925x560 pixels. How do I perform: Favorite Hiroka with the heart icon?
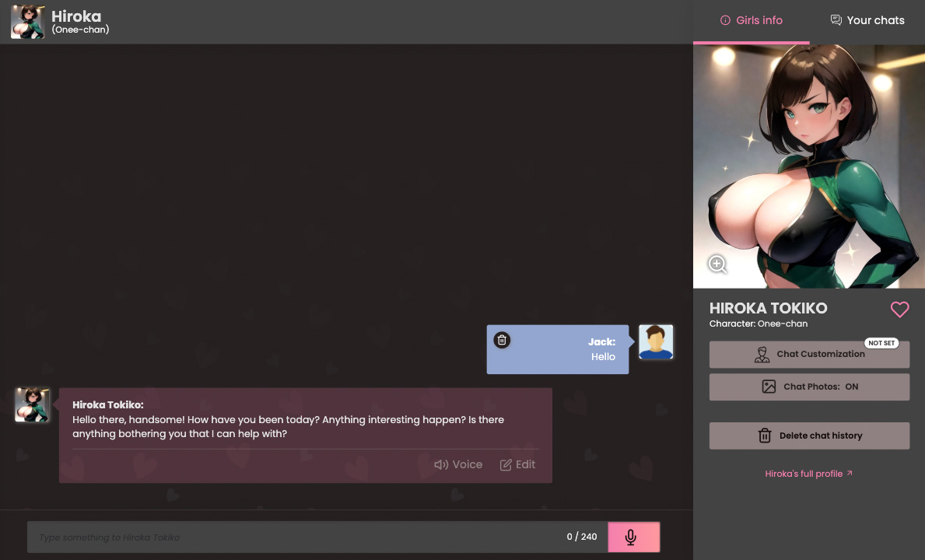899,310
